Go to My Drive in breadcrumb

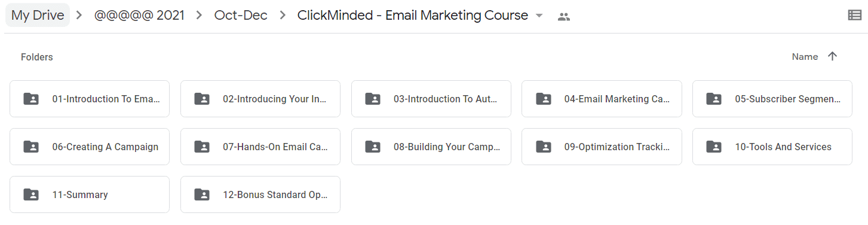(x=38, y=16)
